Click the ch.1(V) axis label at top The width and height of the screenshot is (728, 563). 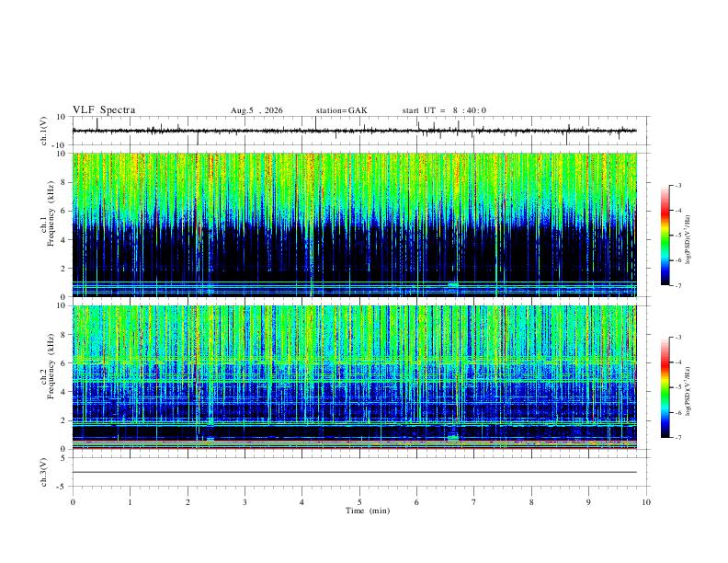pos(44,131)
